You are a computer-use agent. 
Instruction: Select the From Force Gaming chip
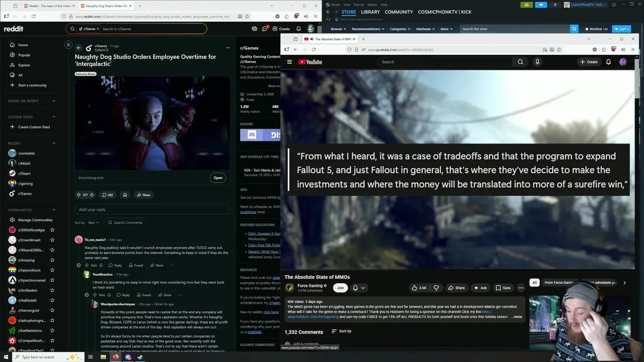tap(559, 283)
